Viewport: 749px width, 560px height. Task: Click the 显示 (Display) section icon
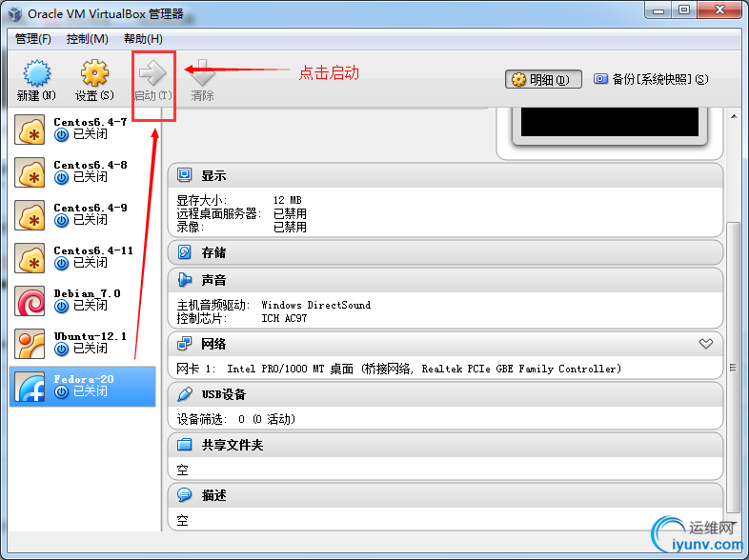pyautogui.click(x=184, y=175)
